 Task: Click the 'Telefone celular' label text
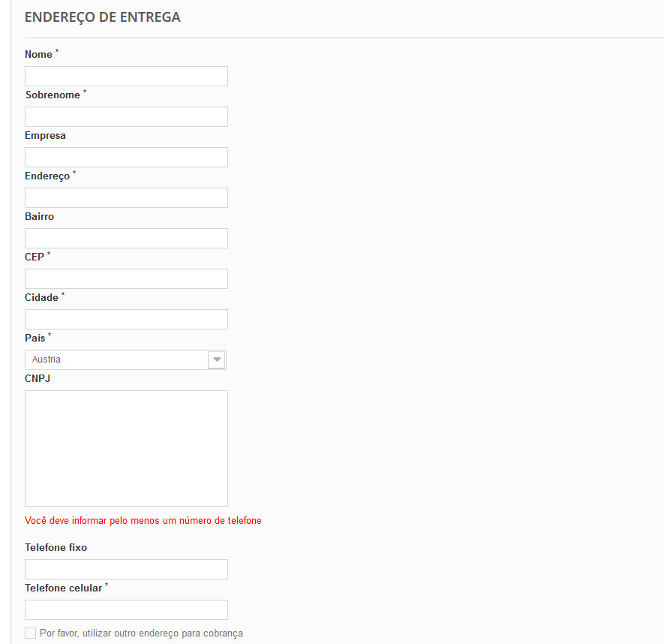63,588
